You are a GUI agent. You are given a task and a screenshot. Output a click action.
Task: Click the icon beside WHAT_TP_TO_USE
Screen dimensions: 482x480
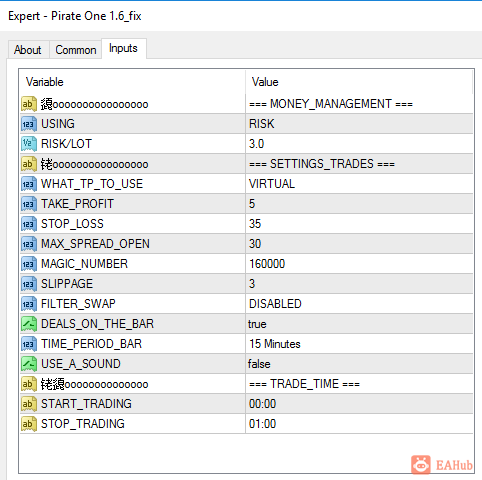click(29, 184)
